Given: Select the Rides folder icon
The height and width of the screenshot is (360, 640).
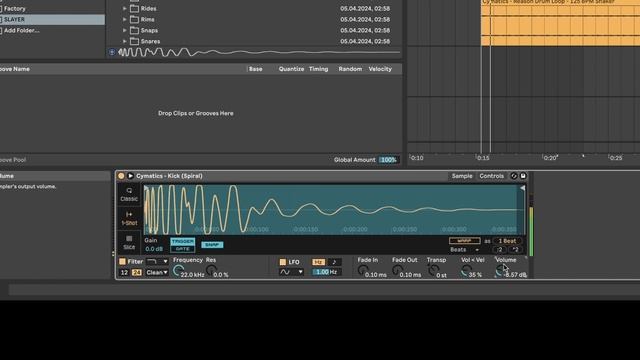Looking at the screenshot, I should (x=134, y=8).
